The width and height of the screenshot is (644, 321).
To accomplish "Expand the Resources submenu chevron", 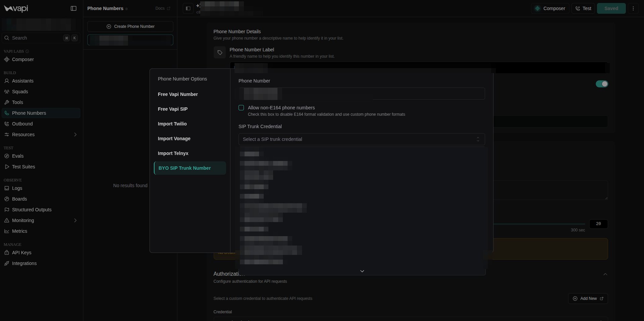I will click(75, 135).
